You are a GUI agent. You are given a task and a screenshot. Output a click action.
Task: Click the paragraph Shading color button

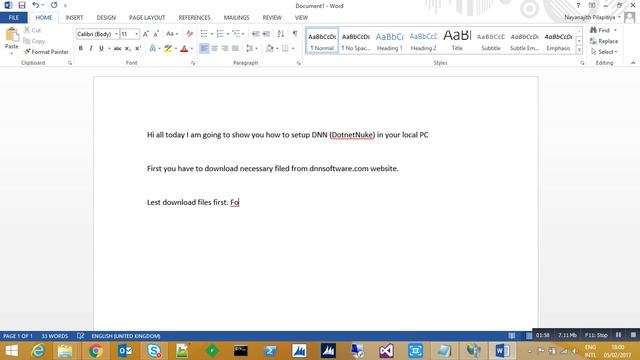tap(269, 49)
